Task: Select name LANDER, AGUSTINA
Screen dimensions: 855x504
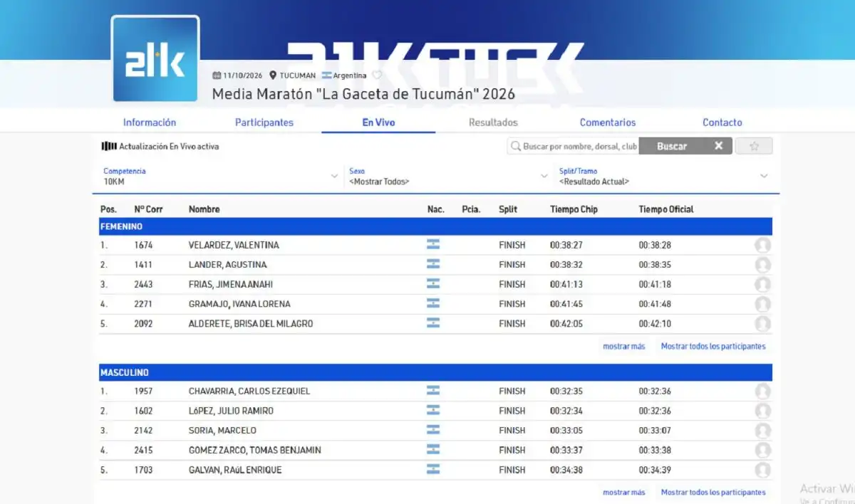Action: [227, 265]
